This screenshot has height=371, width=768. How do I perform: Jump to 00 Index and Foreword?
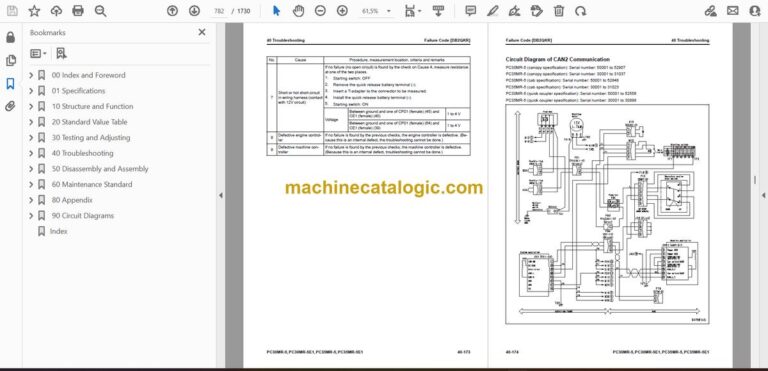pyautogui.click(x=88, y=75)
